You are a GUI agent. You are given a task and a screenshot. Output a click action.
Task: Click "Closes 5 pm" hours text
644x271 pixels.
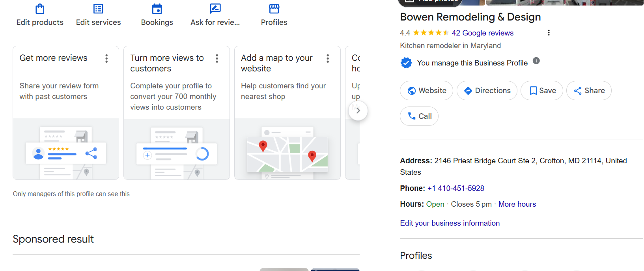(471, 204)
